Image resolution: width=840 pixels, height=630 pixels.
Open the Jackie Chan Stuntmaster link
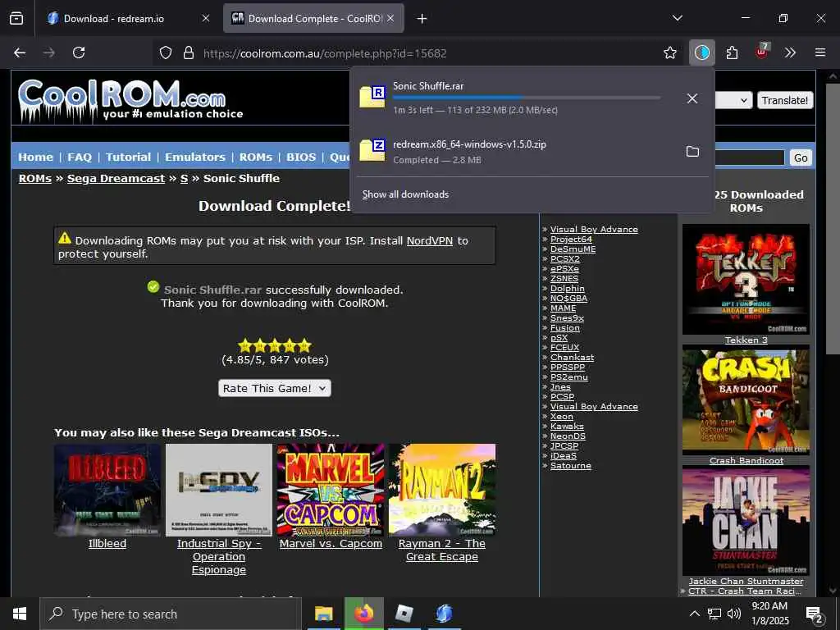tap(746, 582)
